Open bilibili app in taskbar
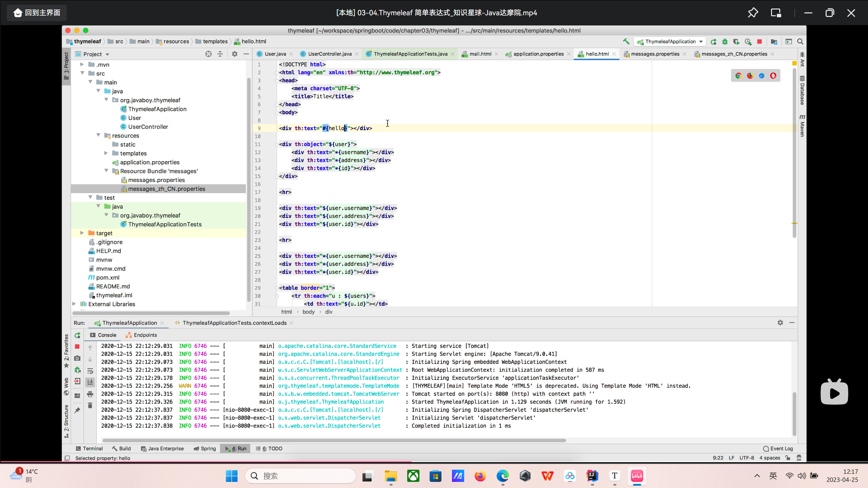868x488 pixels. [x=637, y=476]
